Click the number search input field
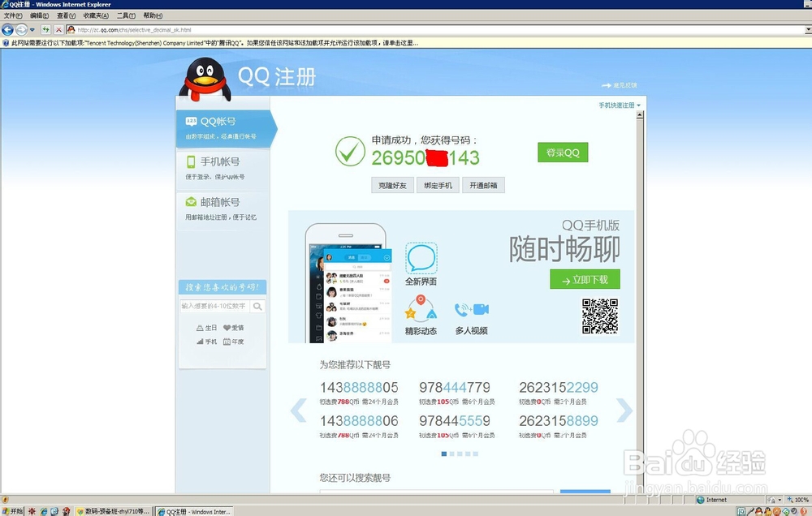 click(x=214, y=307)
